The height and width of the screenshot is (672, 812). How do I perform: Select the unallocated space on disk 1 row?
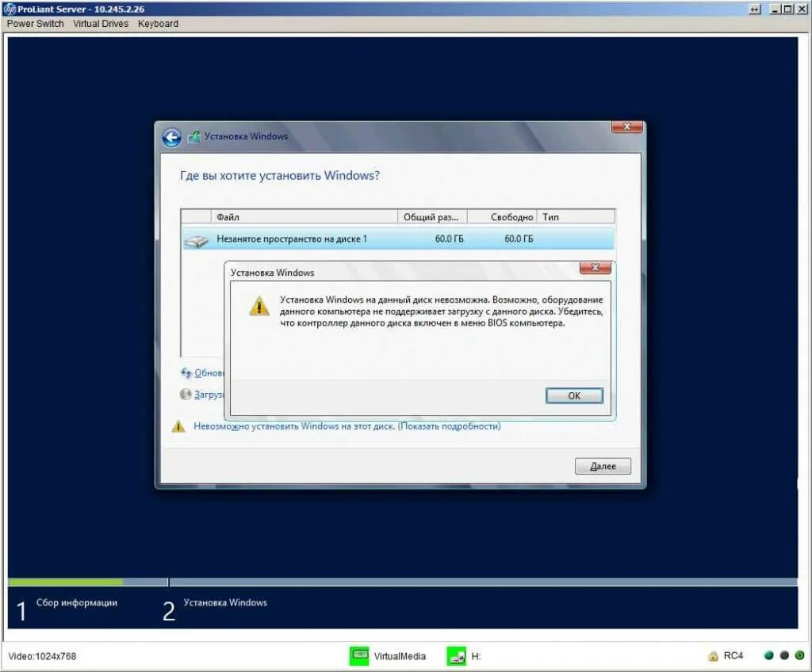point(398,239)
